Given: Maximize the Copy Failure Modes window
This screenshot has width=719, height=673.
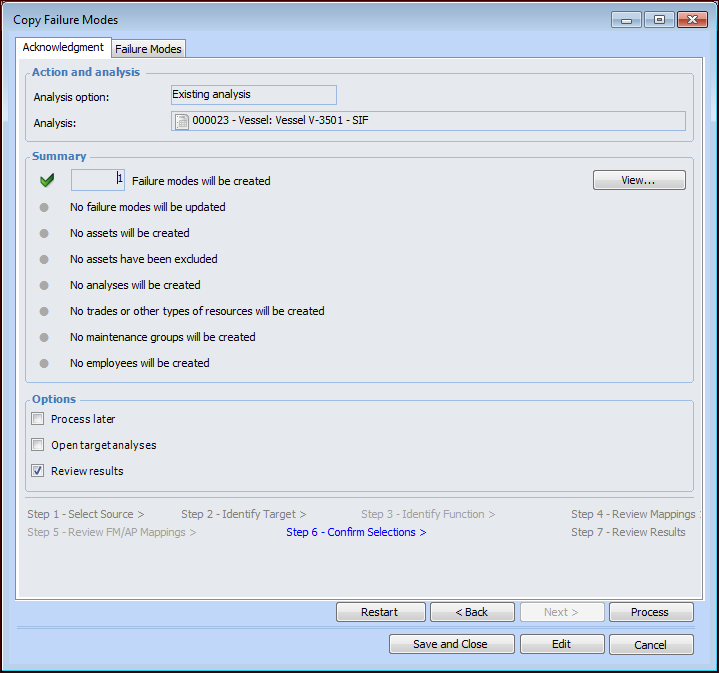Looking at the screenshot, I should pyautogui.click(x=659, y=20).
